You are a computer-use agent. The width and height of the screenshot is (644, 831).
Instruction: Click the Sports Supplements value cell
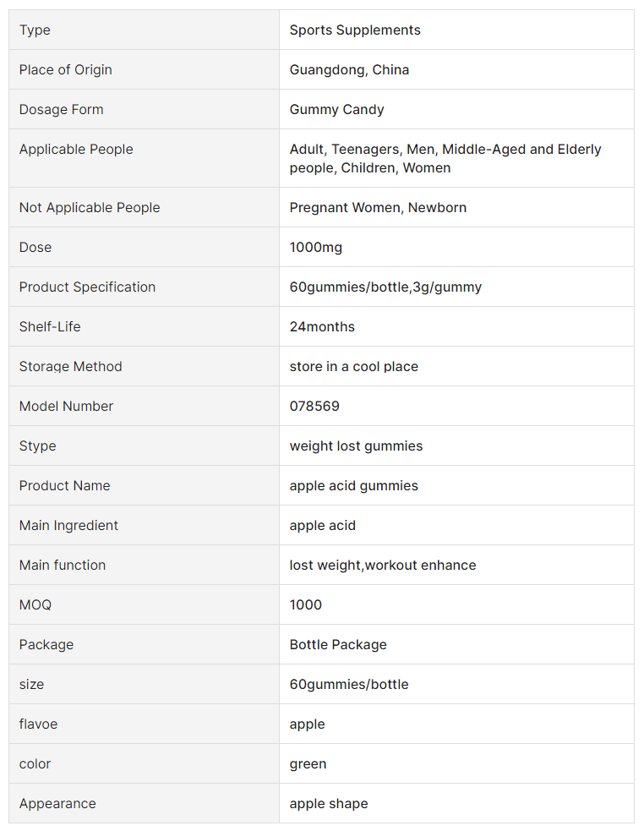(x=456, y=30)
